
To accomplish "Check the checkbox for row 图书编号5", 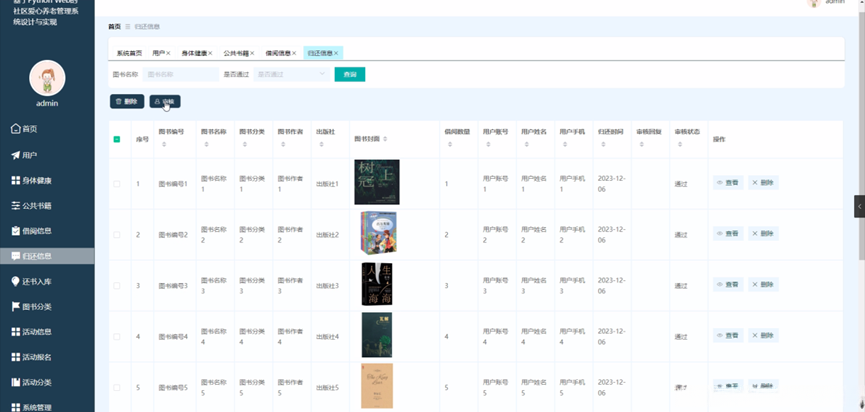I will (117, 388).
